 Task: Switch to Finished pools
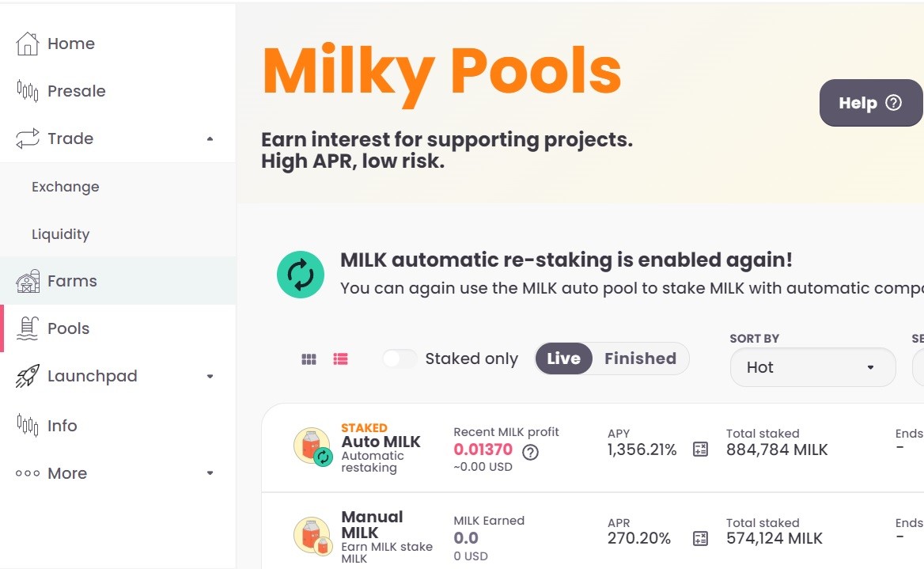point(640,358)
